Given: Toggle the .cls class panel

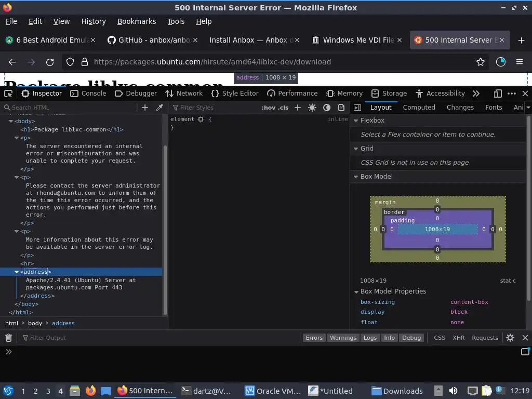Looking at the screenshot, I should click(283, 108).
